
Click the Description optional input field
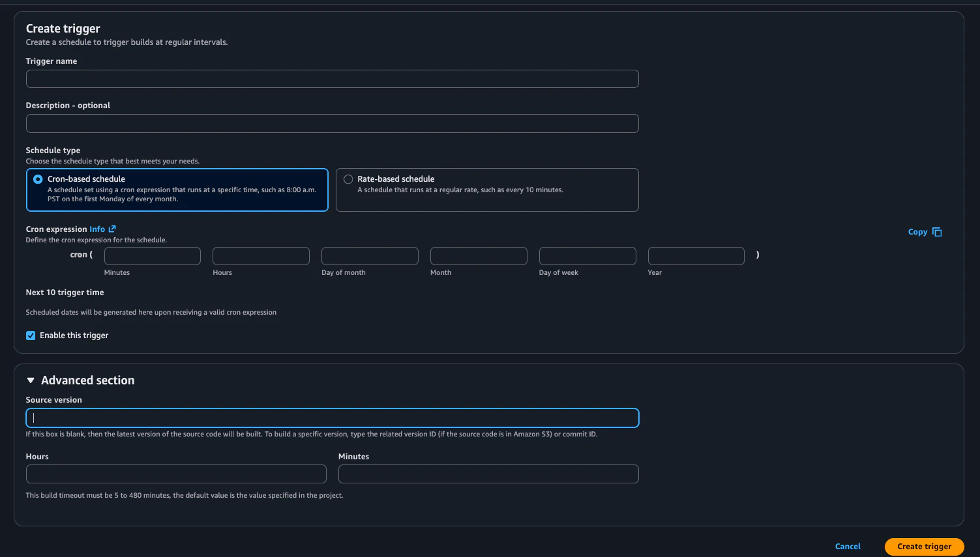coord(332,123)
